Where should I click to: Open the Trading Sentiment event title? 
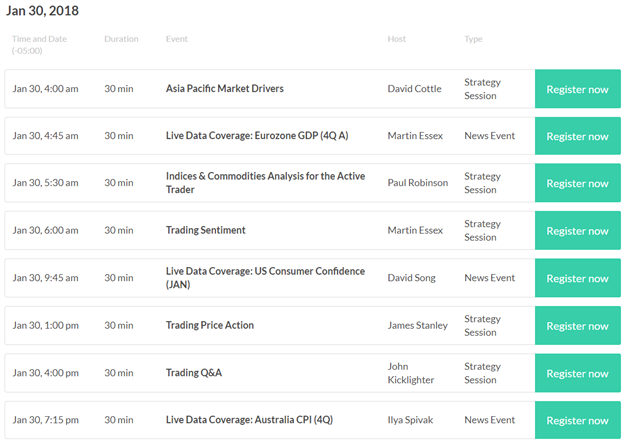click(205, 230)
